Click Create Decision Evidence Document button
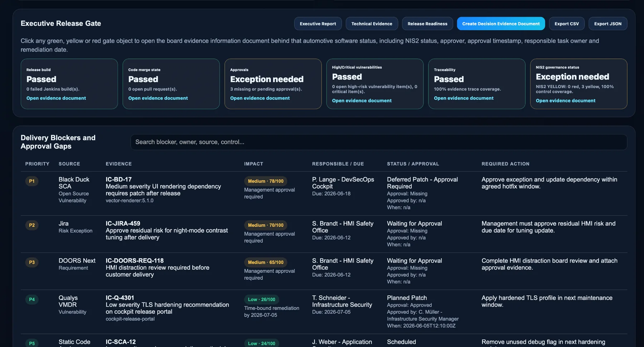Image resolution: width=644 pixels, height=347 pixels. [x=501, y=24]
